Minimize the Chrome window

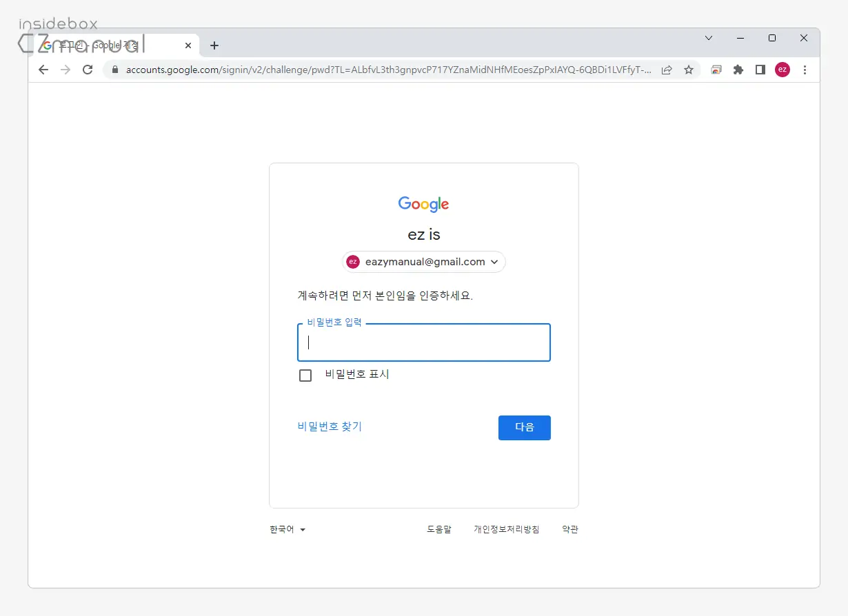740,38
